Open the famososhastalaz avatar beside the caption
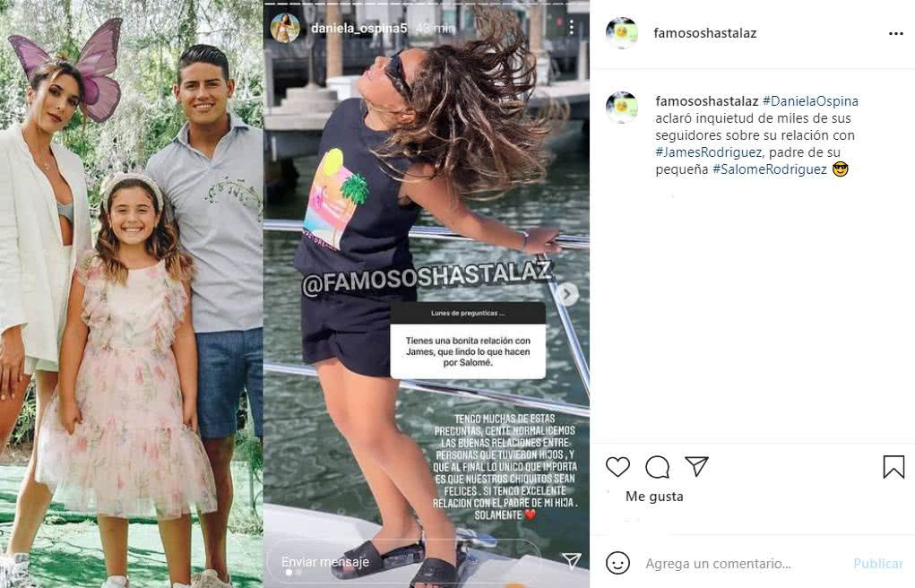915x588 pixels. pyautogui.click(x=621, y=107)
